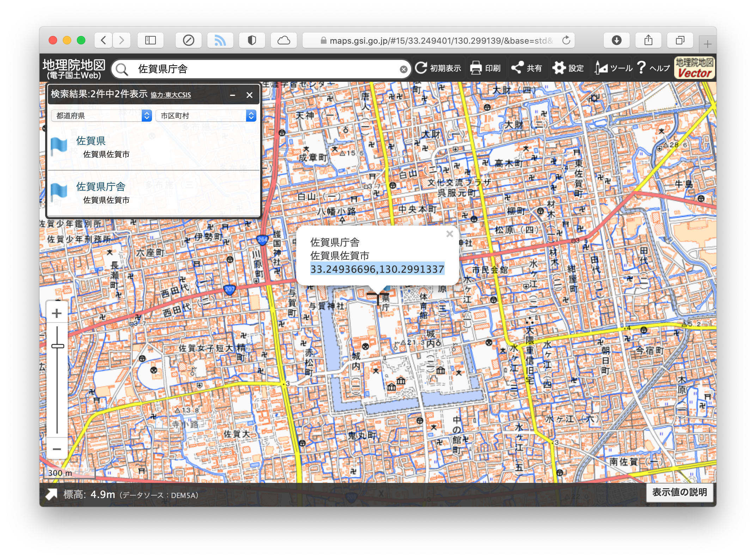Clear the search field with the x icon

point(404,69)
